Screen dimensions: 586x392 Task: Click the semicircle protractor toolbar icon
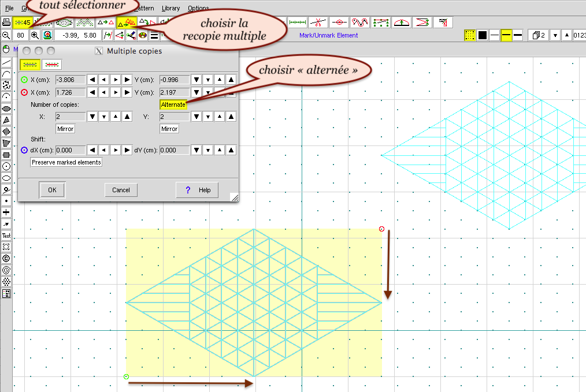[x=402, y=23]
